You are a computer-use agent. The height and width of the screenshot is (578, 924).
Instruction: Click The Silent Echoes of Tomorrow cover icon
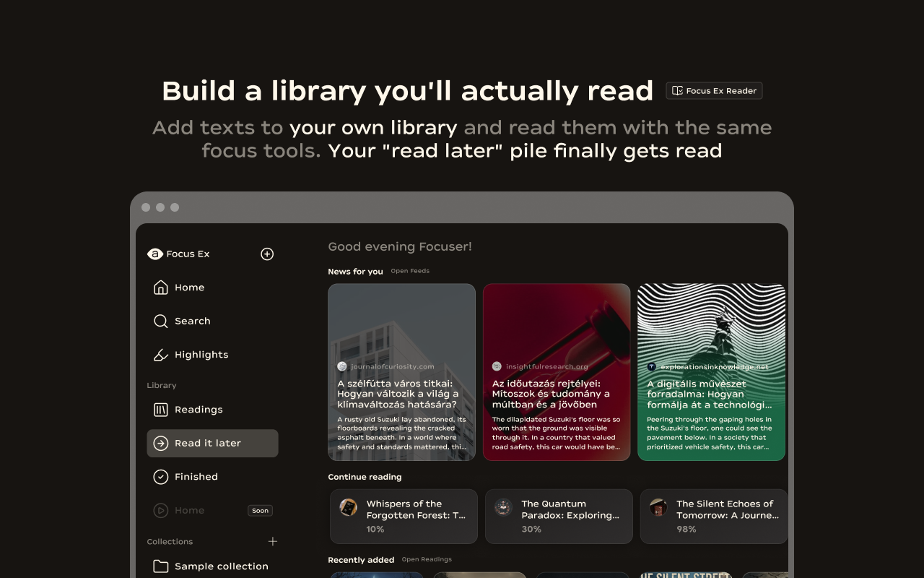click(658, 507)
